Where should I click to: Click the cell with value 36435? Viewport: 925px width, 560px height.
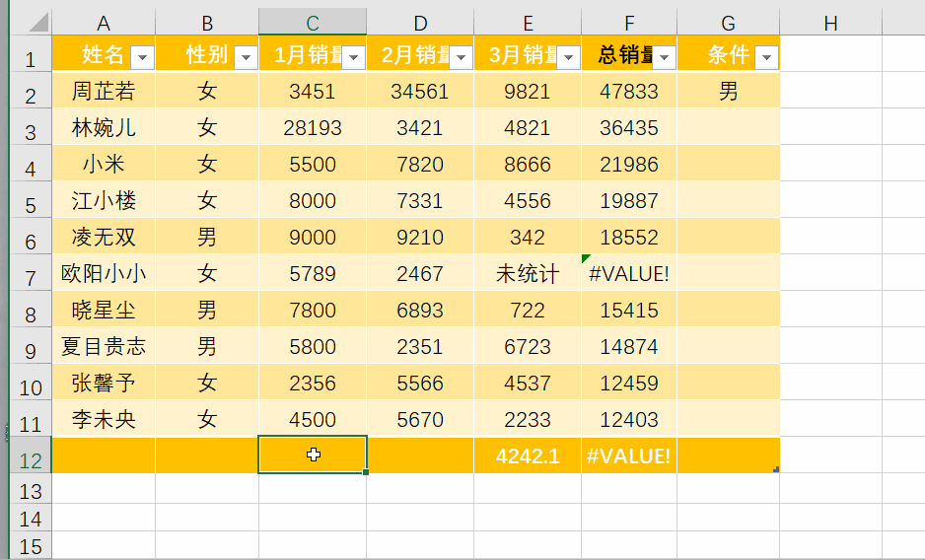tap(629, 127)
